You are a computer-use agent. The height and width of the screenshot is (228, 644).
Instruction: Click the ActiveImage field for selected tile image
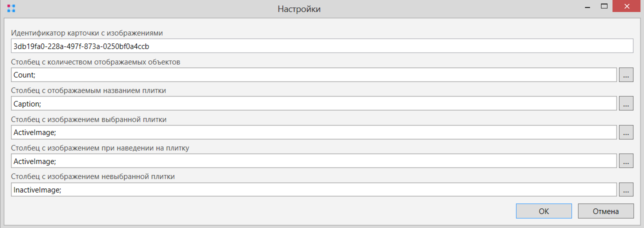coord(313,132)
